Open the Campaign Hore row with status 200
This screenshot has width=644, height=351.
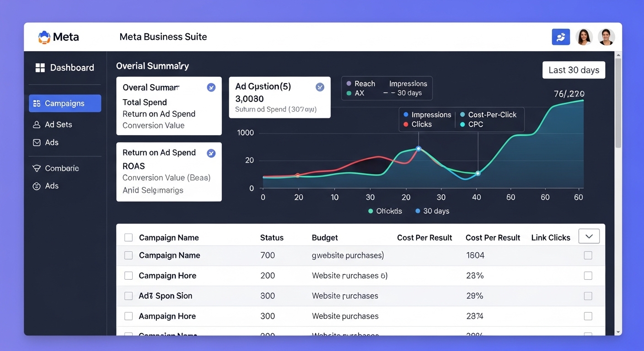pyautogui.click(x=360, y=276)
